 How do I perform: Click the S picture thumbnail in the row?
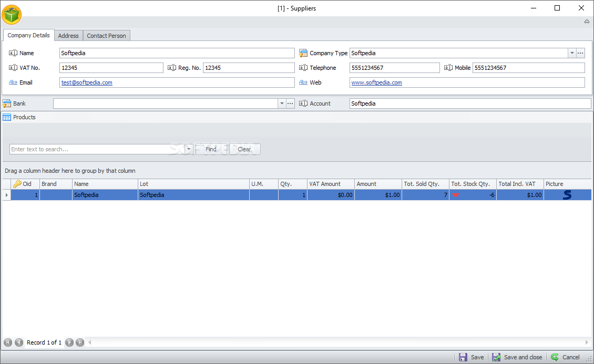pyautogui.click(x=567, y=195)
